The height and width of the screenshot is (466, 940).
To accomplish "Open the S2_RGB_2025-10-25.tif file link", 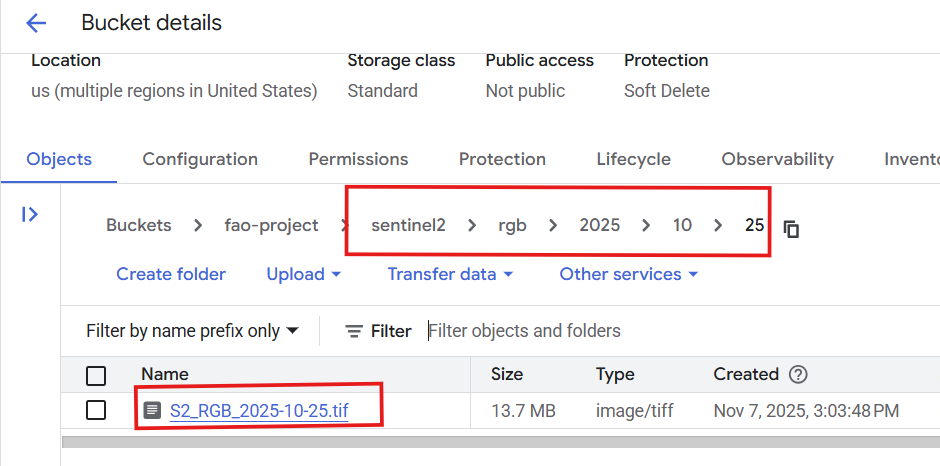I will pyautogui.click(x=259, y=410).
